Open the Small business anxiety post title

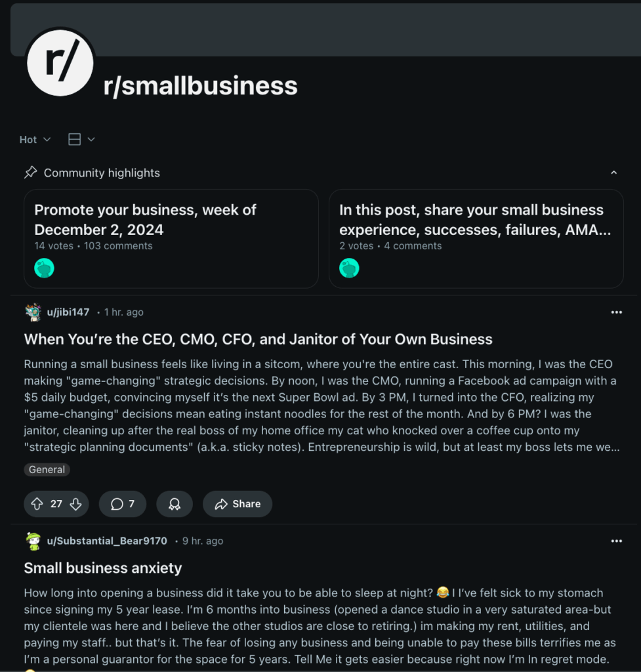click(103, 568)
